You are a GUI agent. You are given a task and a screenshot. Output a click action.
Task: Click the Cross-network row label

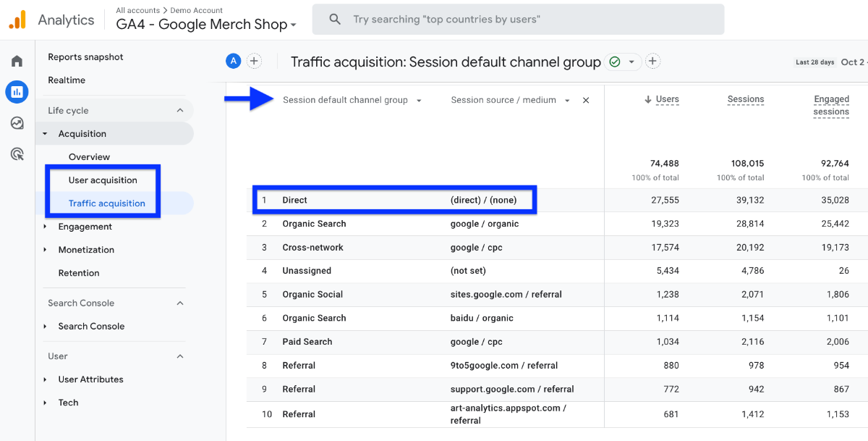(312, 248)
